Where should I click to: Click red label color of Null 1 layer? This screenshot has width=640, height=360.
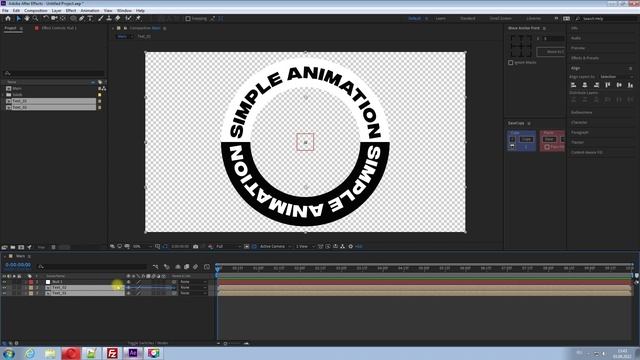(x=31, y=282)
